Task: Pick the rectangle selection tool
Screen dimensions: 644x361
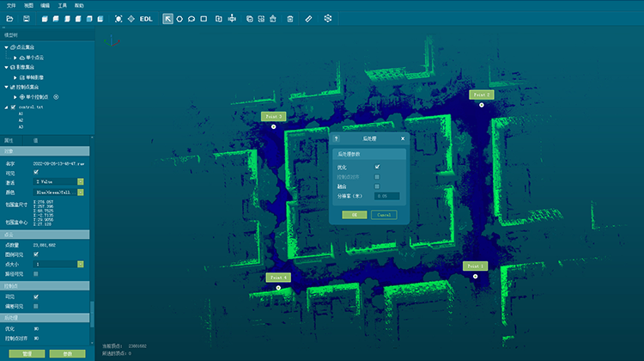Action: pyautogui.click(x=204, y=18)
